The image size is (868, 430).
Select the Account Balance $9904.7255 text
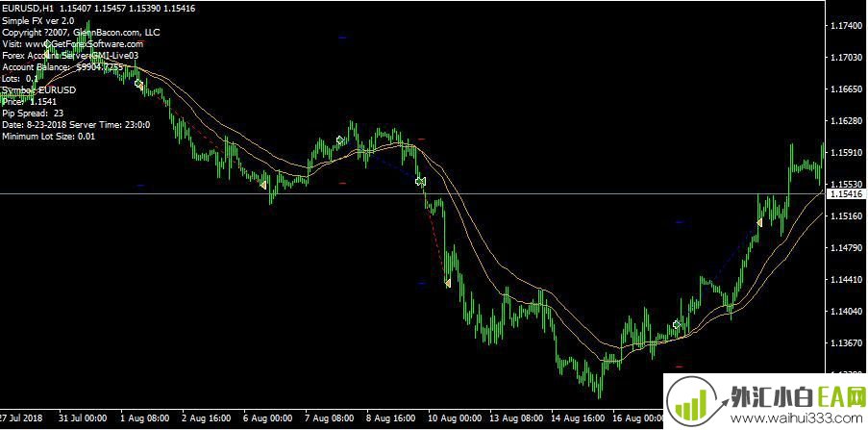point(62,67)
